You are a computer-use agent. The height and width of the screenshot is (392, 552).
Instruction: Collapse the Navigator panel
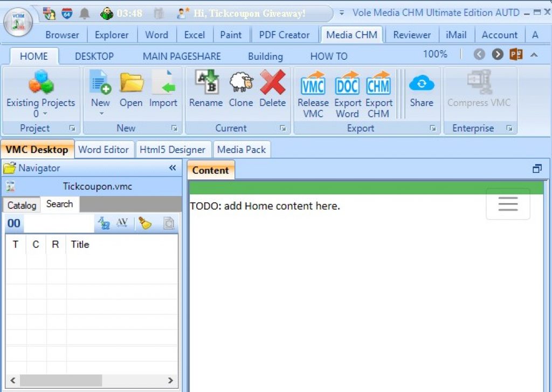172,167
